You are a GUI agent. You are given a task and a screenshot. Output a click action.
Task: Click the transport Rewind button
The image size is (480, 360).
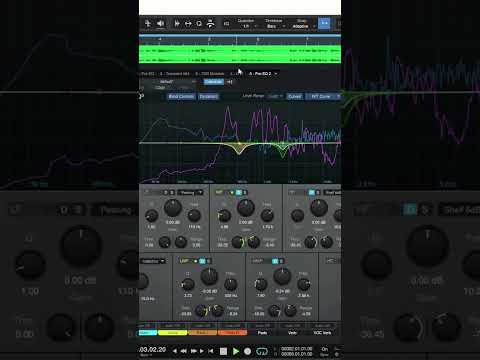pyautogui.click(x=183, y=351)
